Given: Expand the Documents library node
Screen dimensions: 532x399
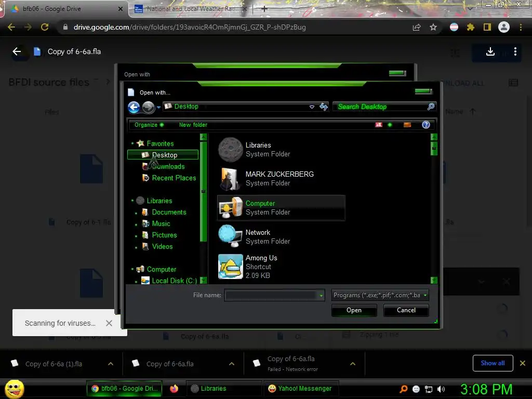Looking at the screenshot, I should 137,213.
